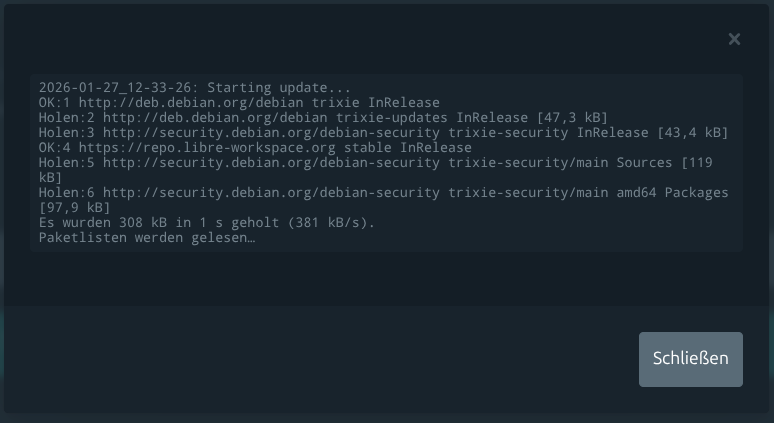The image size is (774, 423).
Task: Click the "Es wurden 308 kB" summary line
Action: click(125, 223)
